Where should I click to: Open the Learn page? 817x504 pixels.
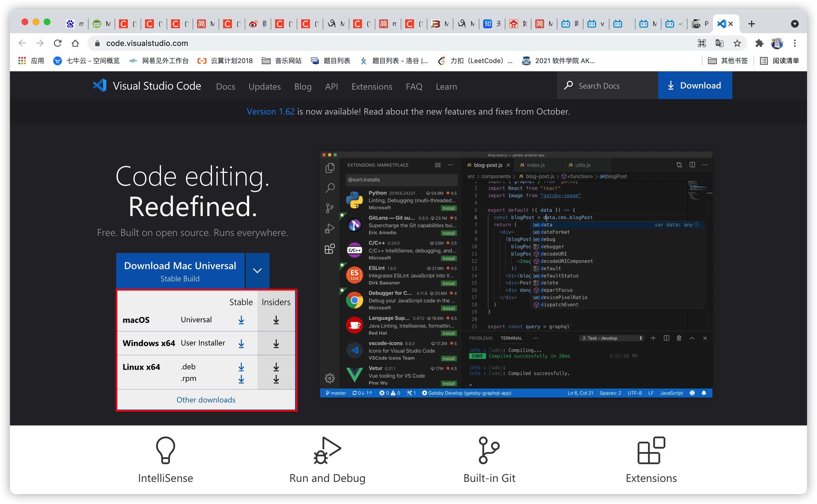(446, 87)
